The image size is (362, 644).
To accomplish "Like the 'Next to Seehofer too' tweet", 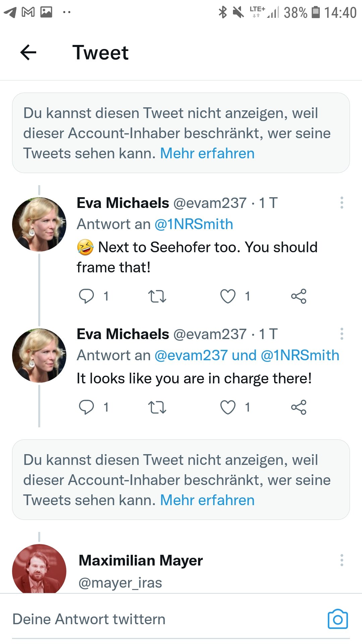I will click(228, 296).
